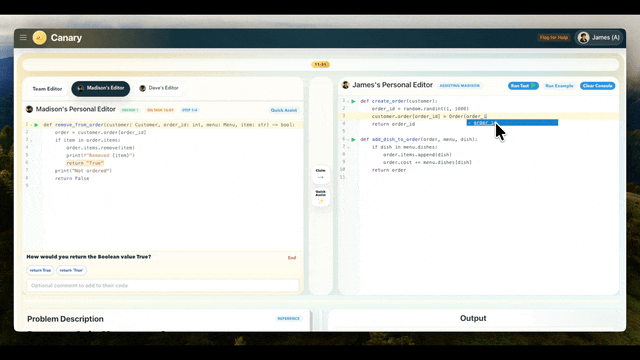Collapse fold arrow at James's line 6
The image size is (640, 360).
pyautogui.click(x=348, y=140)
